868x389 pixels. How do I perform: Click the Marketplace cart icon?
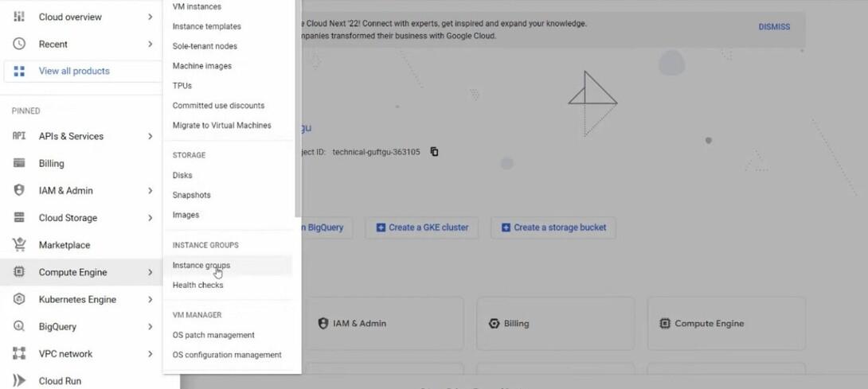pos(19,244)
